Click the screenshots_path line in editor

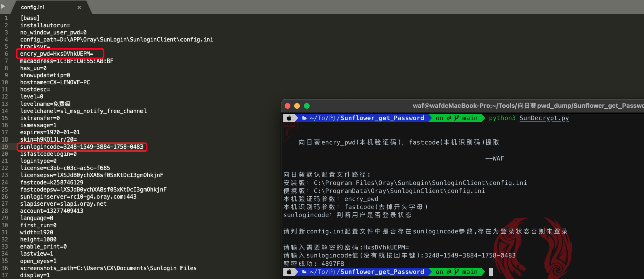108,268
